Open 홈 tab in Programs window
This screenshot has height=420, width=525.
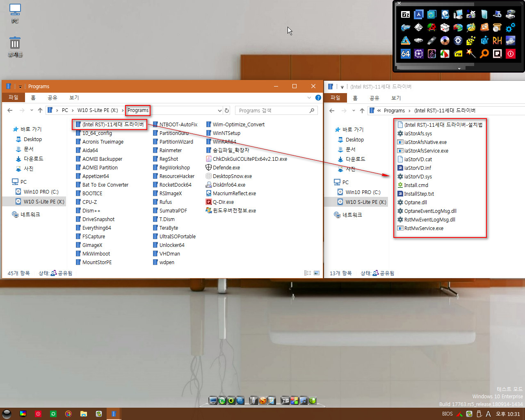(33, 98)
